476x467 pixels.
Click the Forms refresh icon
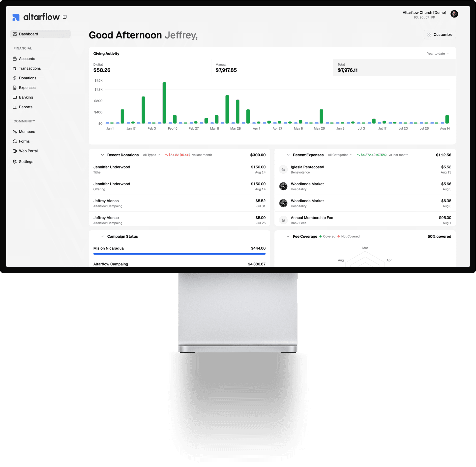point(15,141)
